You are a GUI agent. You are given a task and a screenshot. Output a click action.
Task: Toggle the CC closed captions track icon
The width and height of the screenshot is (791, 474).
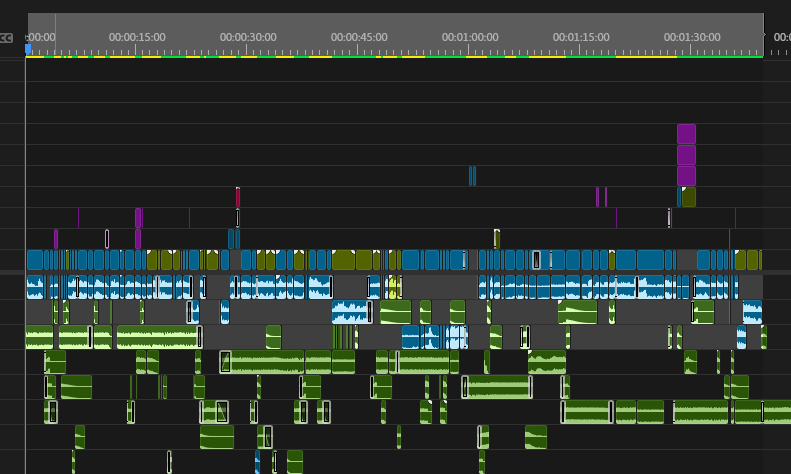point(6,38)
